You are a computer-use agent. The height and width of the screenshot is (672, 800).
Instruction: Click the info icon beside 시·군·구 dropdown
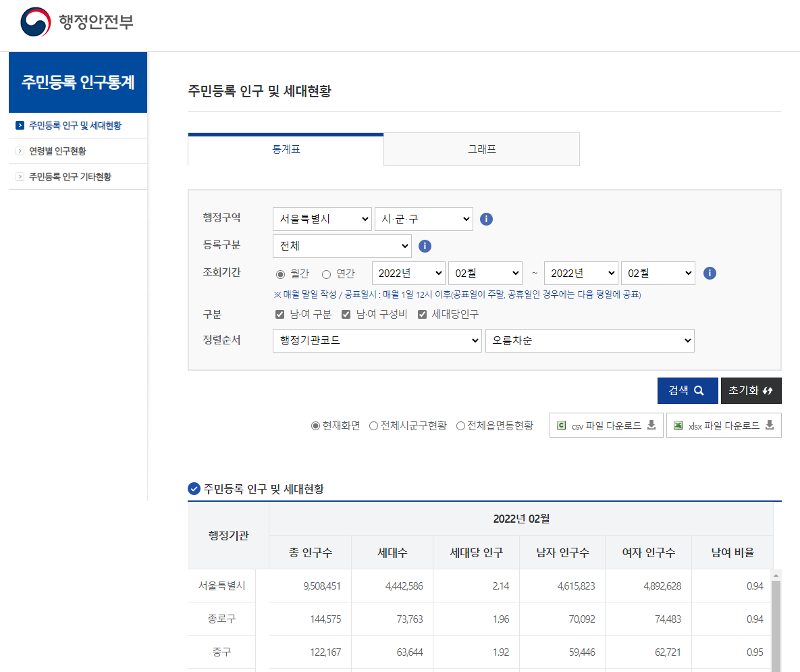click(x=486, y=219)
